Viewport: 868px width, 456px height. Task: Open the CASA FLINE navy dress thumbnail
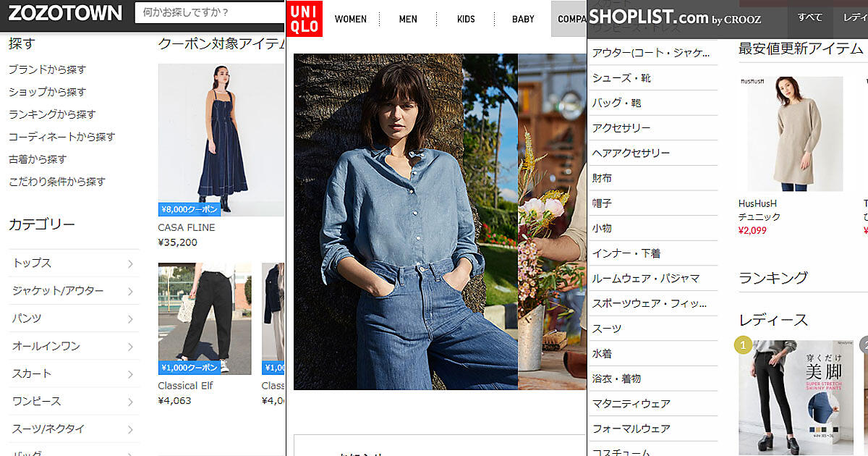221,139
